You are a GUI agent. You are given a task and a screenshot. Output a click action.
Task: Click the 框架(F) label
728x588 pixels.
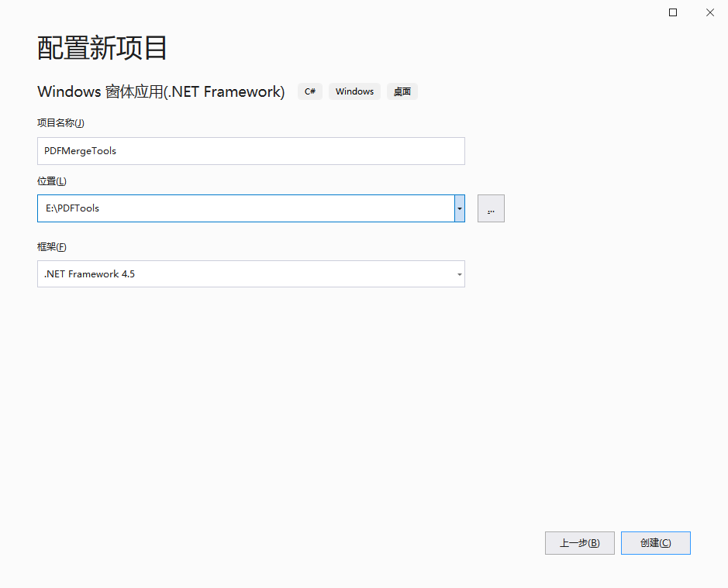[x=52, y=247]
